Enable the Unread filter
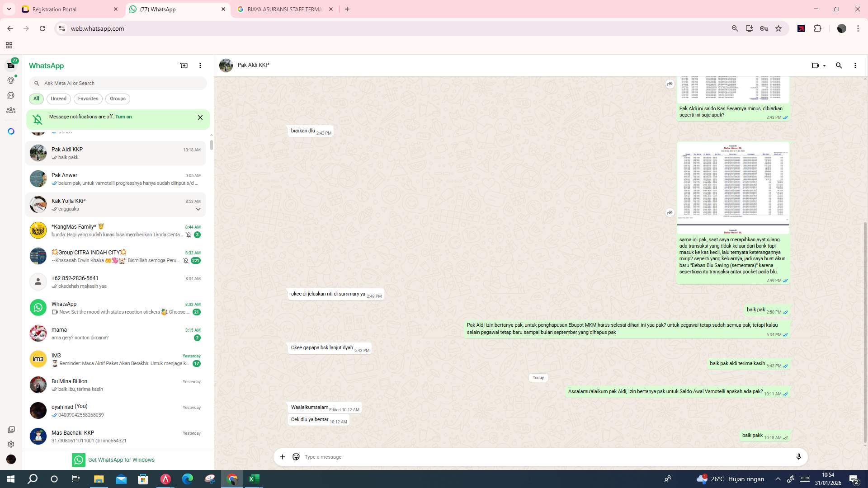This screenshot has width=868, height=488. tap(58, 99)
